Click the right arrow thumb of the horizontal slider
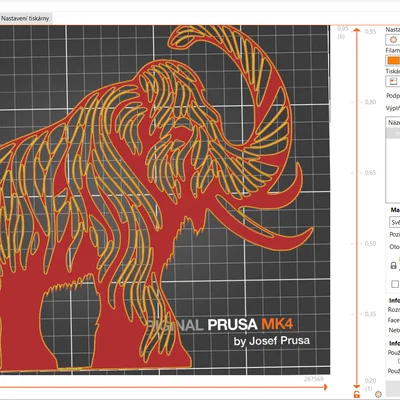Screen dimensions: 400x400 325,387
